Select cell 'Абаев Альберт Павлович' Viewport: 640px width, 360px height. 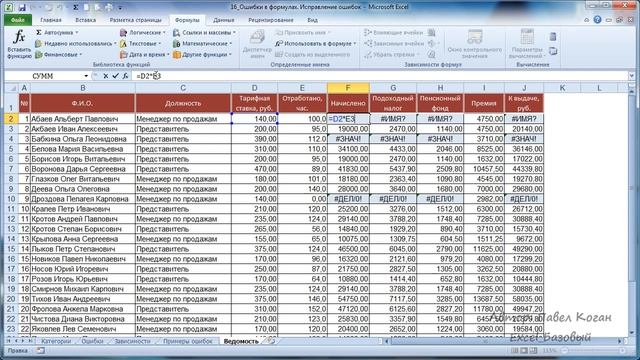click(82, 119)
